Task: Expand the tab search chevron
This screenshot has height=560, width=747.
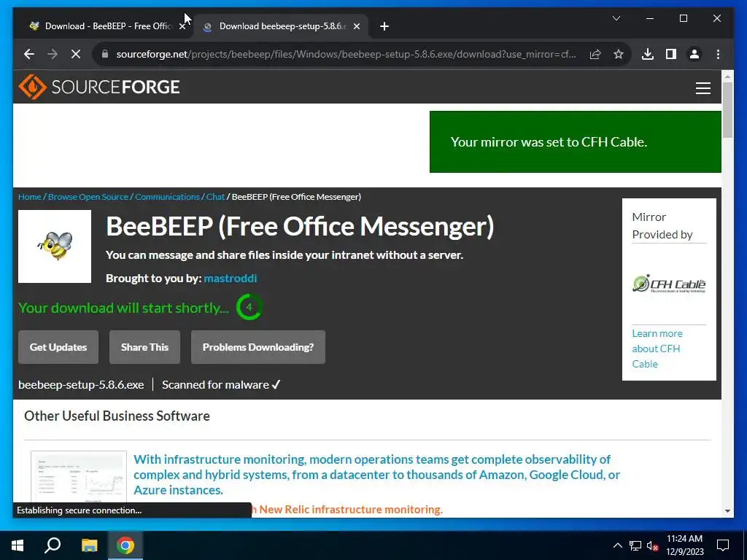Action: [x=616, y=18]
